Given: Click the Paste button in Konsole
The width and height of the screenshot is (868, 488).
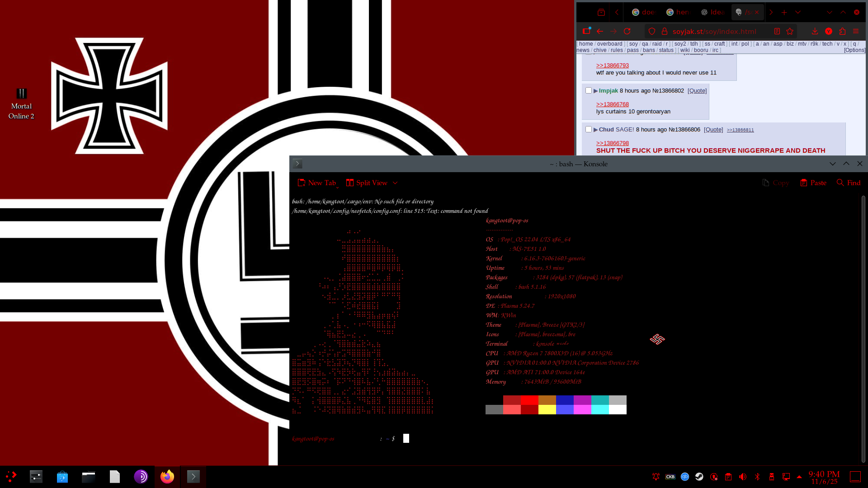Looking at the screenshot, I should [813, 183].
